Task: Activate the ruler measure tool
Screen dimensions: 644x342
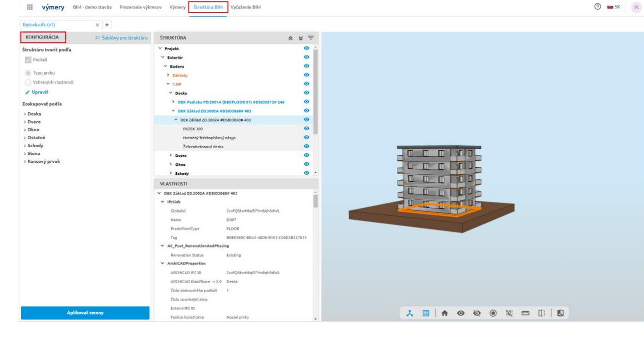Action: (x=525, y=313)
